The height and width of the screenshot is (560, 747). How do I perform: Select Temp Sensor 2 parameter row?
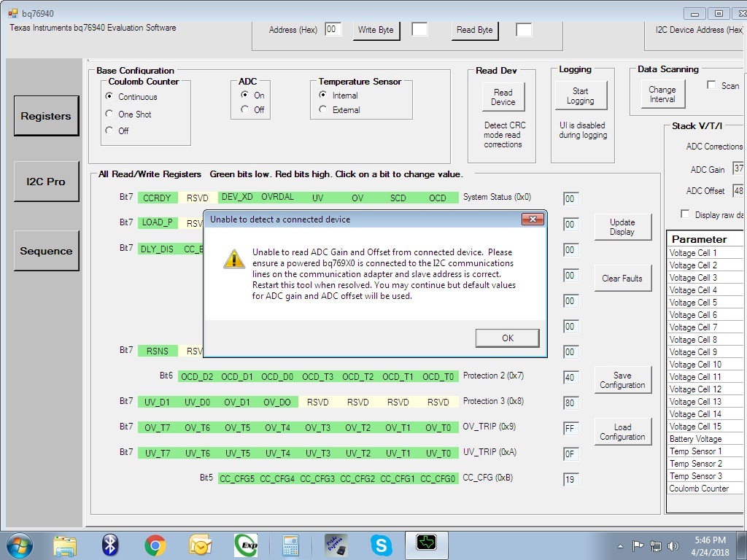coord(705,463)
